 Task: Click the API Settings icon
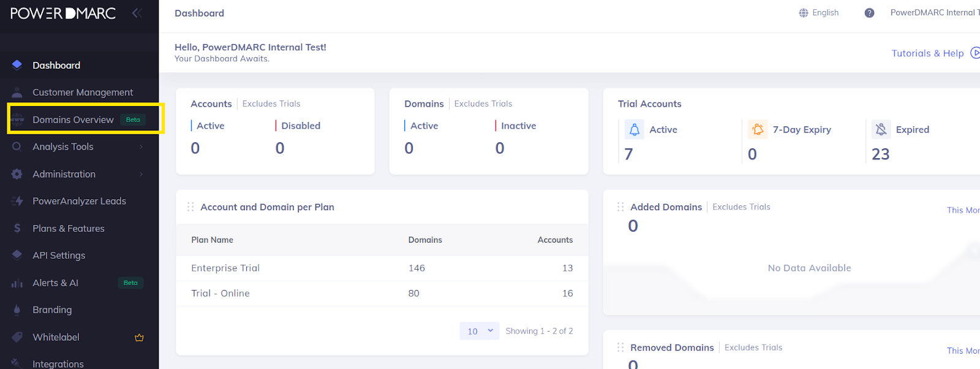tap(17, 255)
